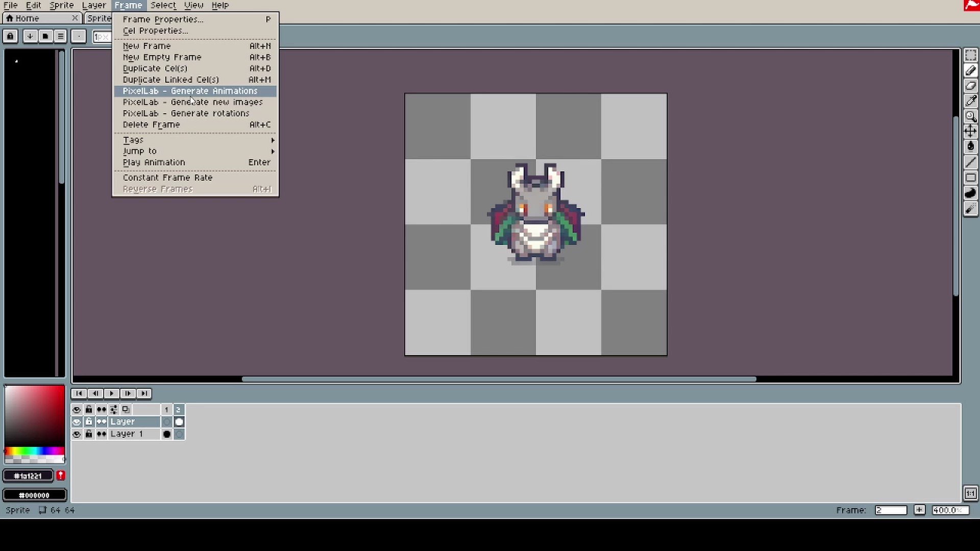Click Delete Frame menu entry
980x551 pixels.
(151, 124)
